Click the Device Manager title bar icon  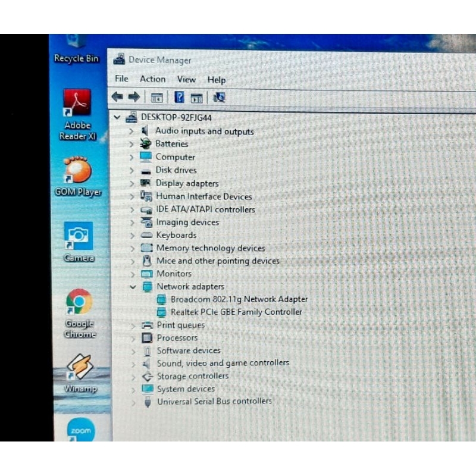click(x=119, y=59)
